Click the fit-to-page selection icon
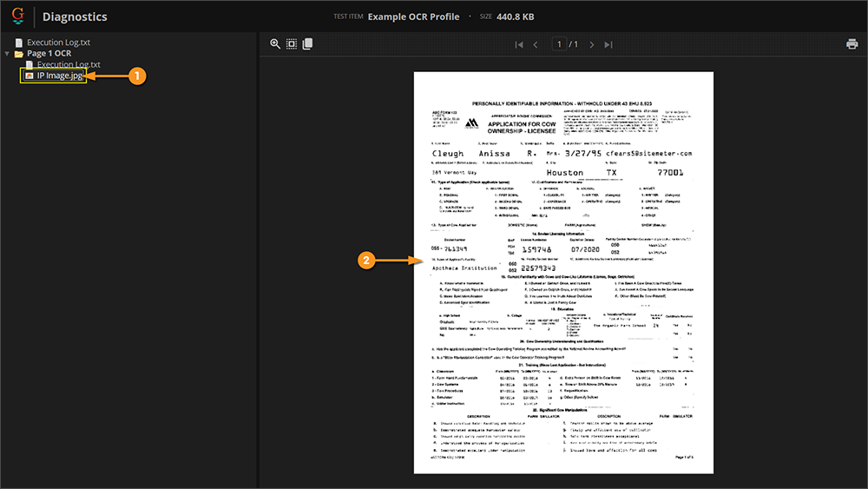The width and height of the screenshot is (868, 489). pyautogui.click(x=292, y=44)
